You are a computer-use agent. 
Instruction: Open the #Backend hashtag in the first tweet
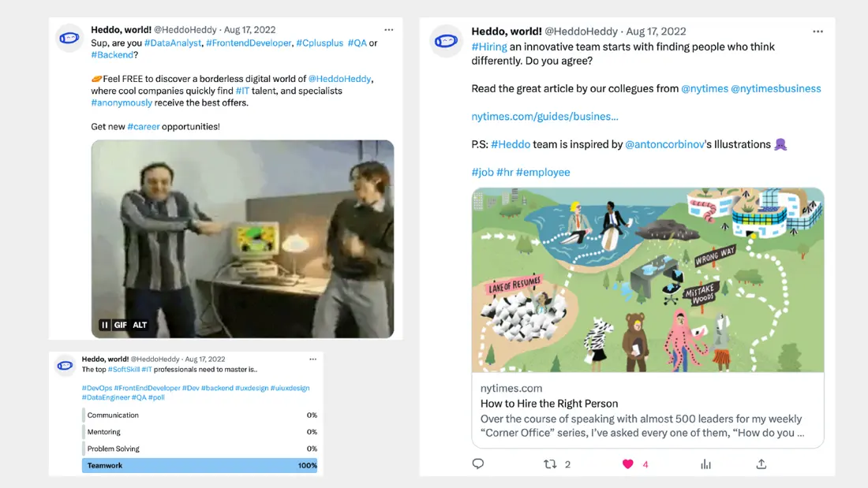[x=112, y=54]
